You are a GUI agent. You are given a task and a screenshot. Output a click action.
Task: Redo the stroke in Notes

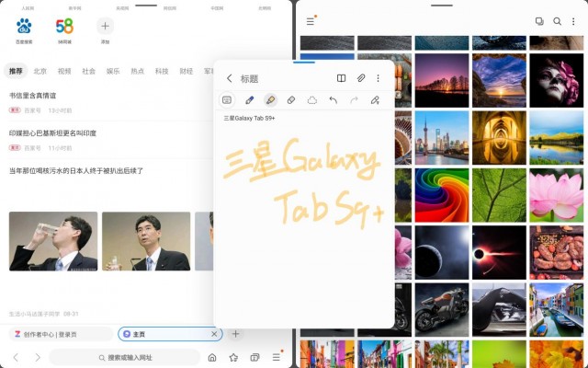354,100
